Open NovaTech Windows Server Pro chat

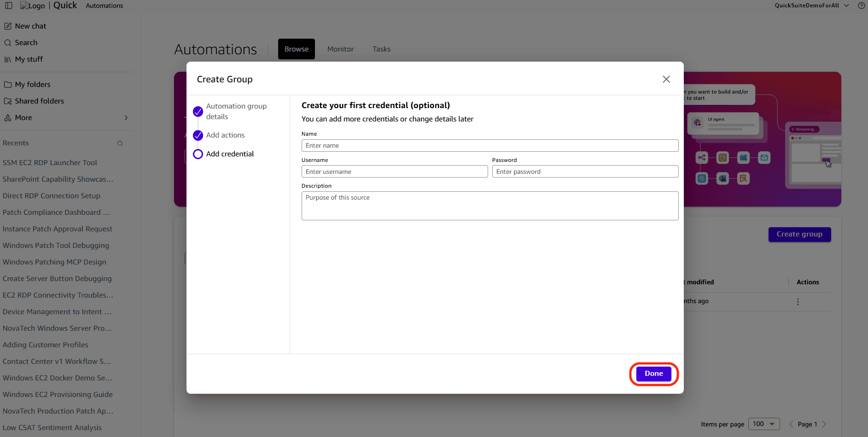tap(57, 328)
